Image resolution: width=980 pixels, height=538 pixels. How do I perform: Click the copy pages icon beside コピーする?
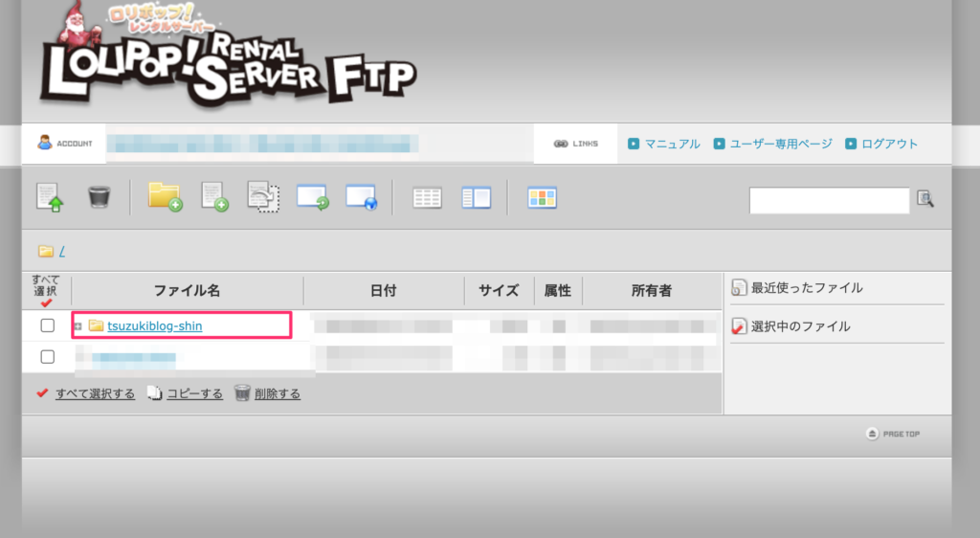pyautogui.click(x=154, y=393)
